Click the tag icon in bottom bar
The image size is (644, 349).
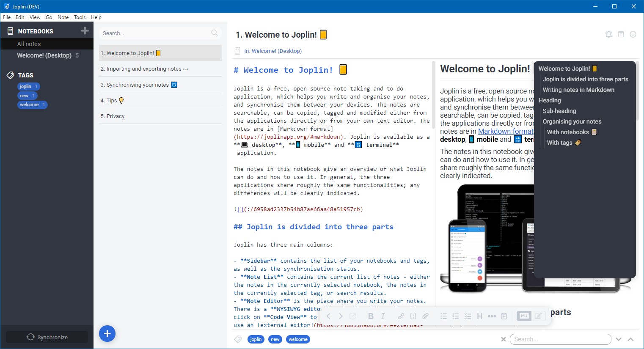click(x=238, y=339)
